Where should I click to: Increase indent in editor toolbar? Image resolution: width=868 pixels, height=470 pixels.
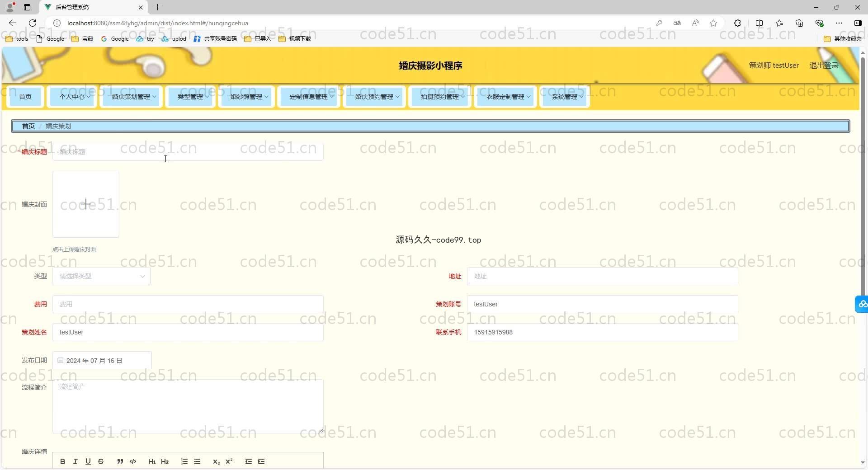(x=261, y=461)
